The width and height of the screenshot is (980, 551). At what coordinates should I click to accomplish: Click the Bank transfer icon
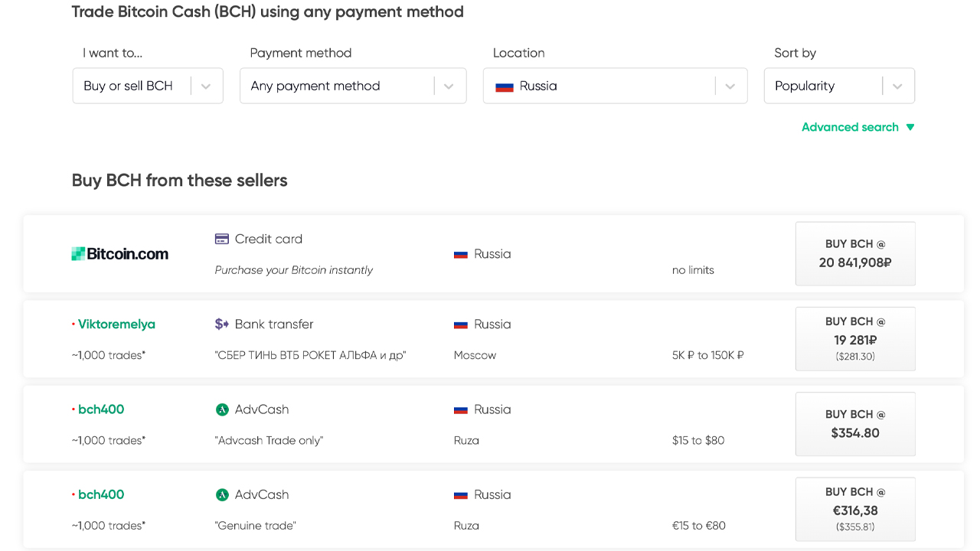(x=222, y=324)
